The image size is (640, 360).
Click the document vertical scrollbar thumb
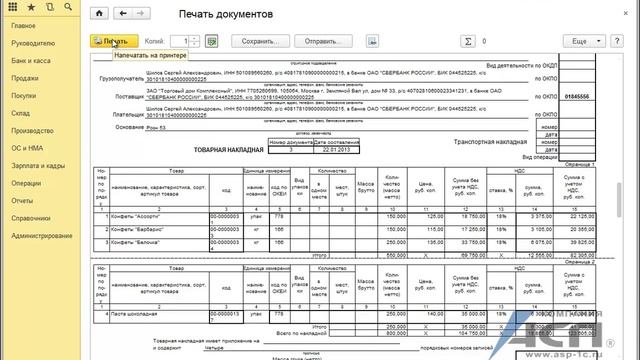619,199
